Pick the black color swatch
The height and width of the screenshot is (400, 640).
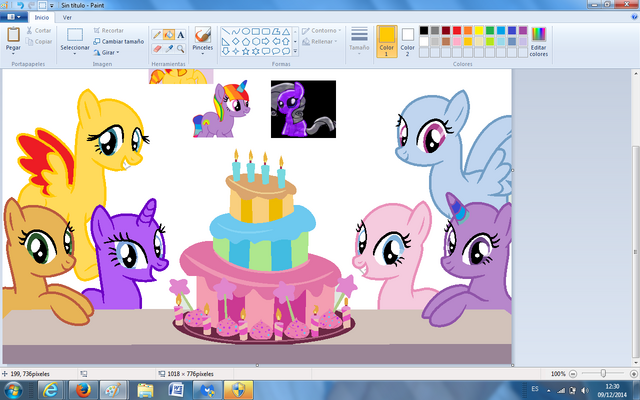424,30
